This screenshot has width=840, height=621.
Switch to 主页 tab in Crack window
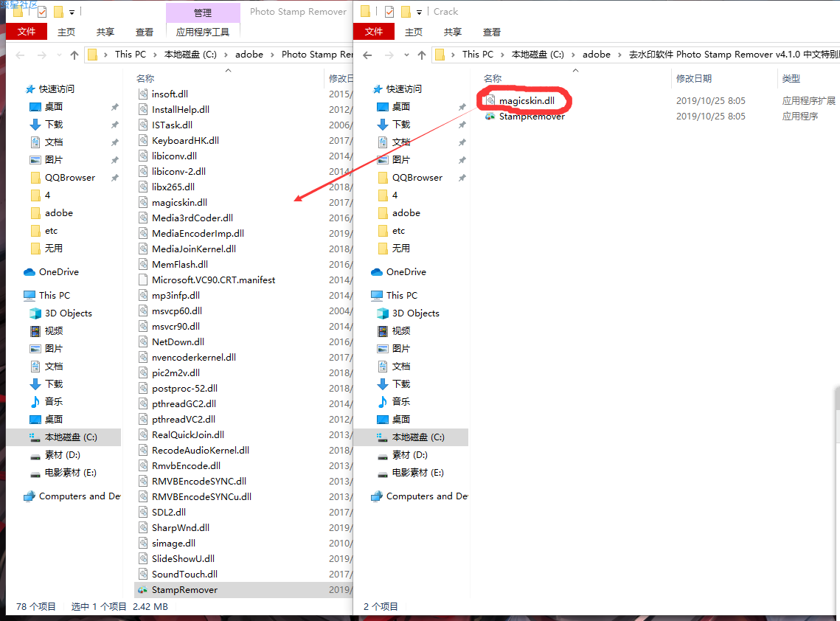point(414,32)
